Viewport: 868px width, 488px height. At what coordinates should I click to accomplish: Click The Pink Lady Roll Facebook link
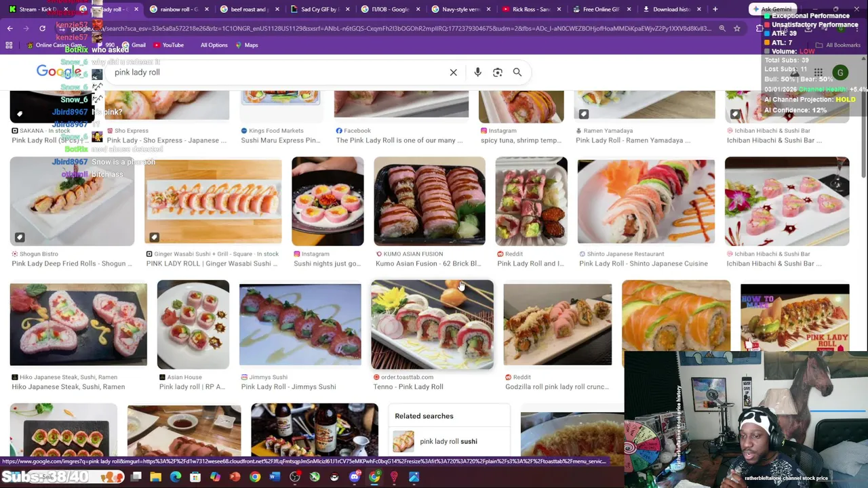(399, 140)
